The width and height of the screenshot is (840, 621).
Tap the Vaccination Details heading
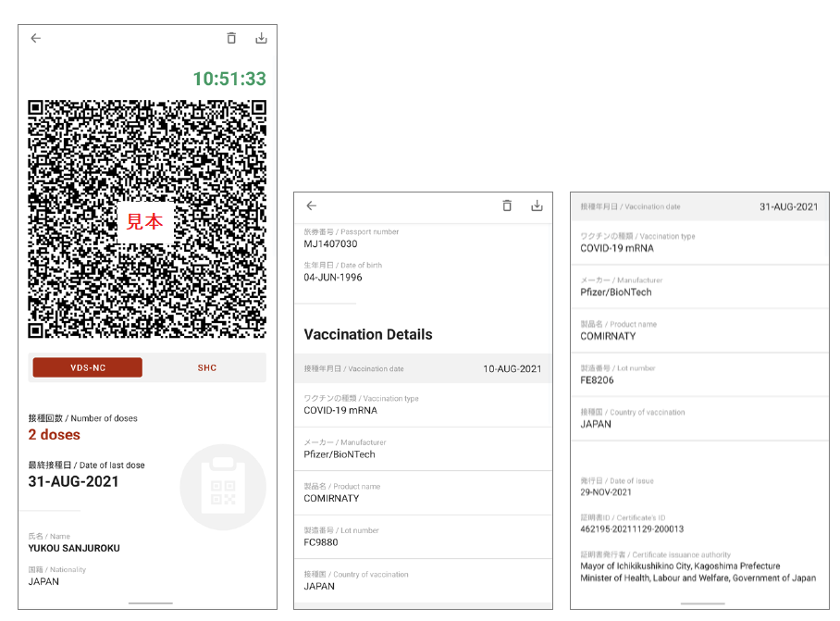368,334
